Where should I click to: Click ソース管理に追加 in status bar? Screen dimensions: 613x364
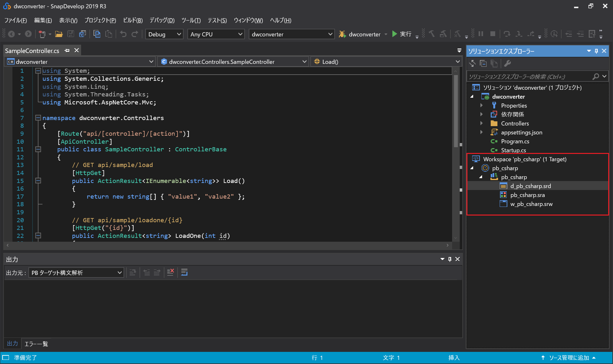pyautogui.click(x=568, y=358)
